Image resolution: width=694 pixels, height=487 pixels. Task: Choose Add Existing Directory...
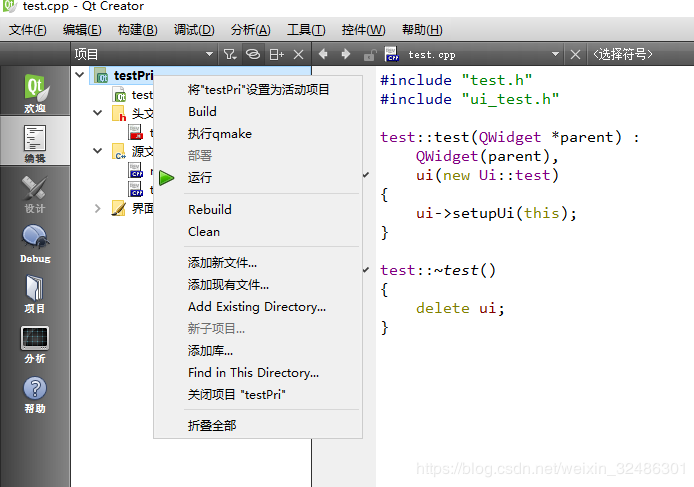click(x=258, y=307)
